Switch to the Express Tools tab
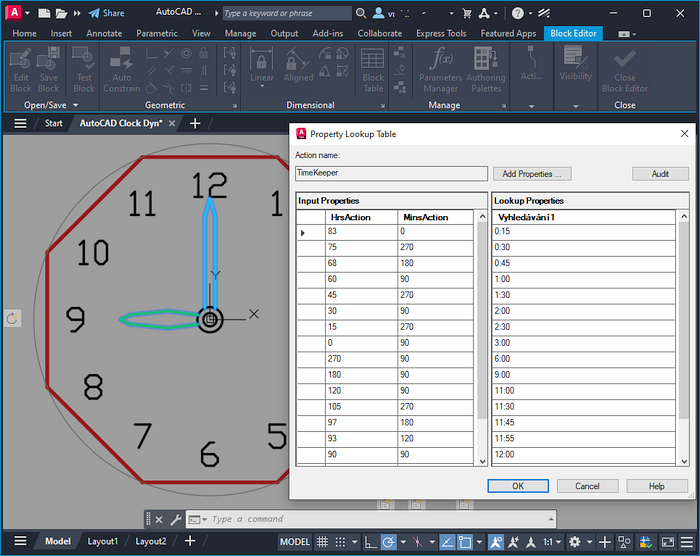 [x=441, y=33]
